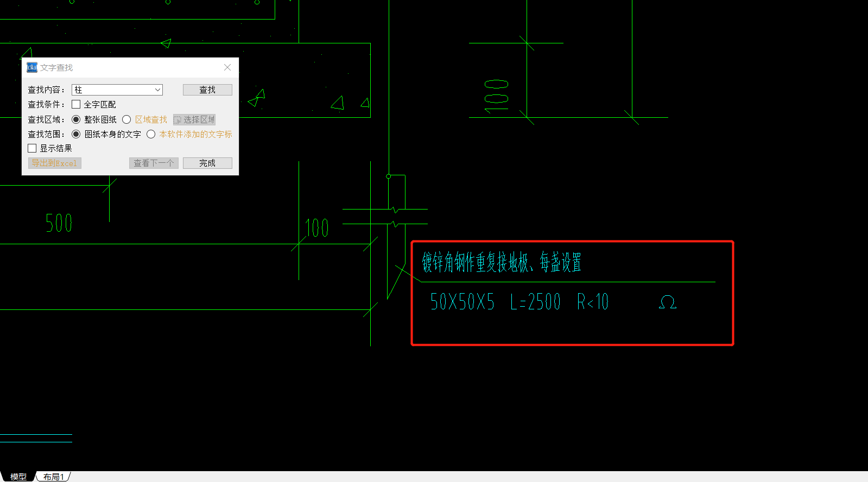Screen dimensions: 868x482
Task: Click the Ω symbol in the annotation
Action: pyautogui.click(x=668, y=302)
